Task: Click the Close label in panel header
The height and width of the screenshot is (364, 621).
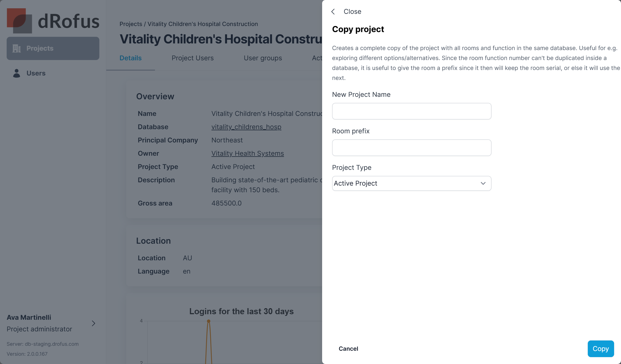Action: click(x=352, y=12)
